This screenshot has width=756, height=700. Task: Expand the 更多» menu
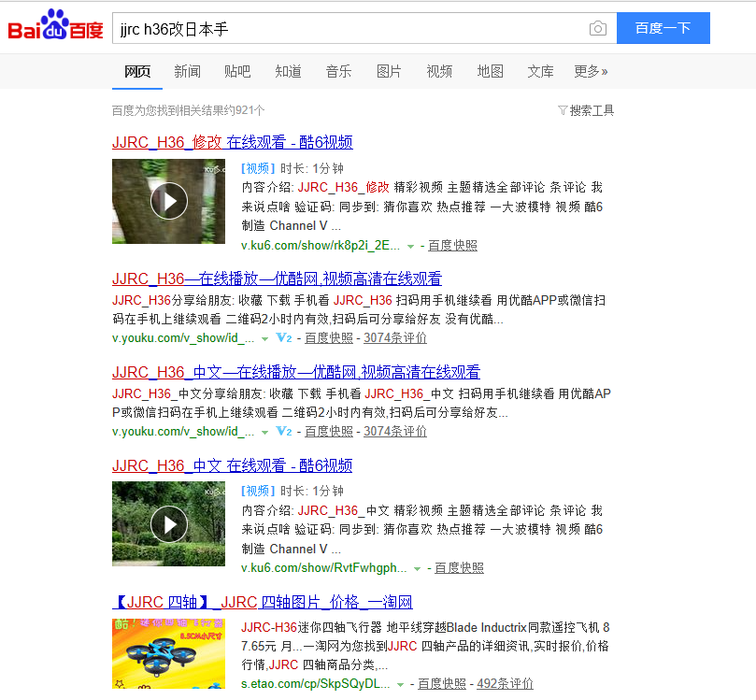[591, 71]
